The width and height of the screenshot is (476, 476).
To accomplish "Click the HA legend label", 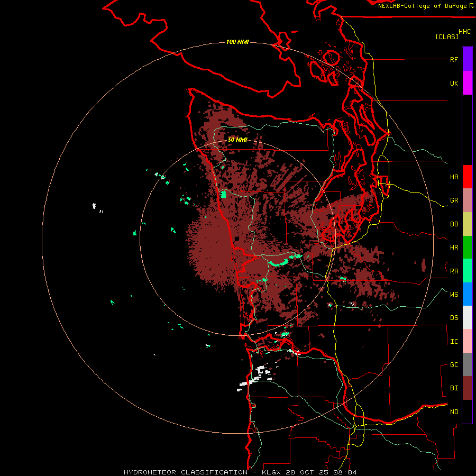I will (454, 177).
